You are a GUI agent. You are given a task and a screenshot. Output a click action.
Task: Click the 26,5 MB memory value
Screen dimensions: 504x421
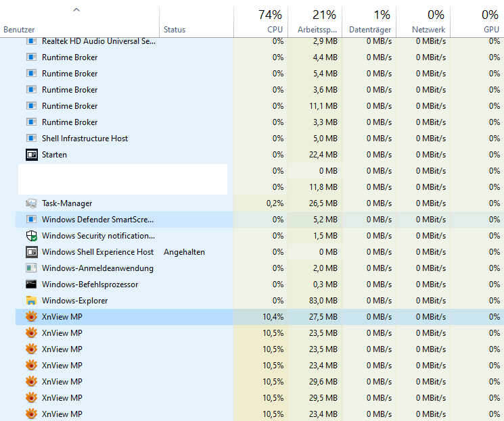click(x=323, y=203)
